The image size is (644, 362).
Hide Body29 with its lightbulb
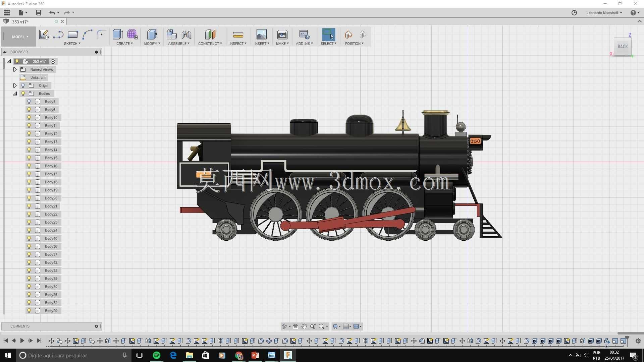pos(29,311)
